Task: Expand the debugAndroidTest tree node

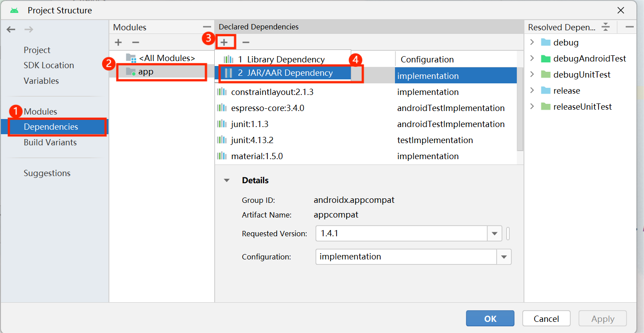Action: [x=532, y=58]
